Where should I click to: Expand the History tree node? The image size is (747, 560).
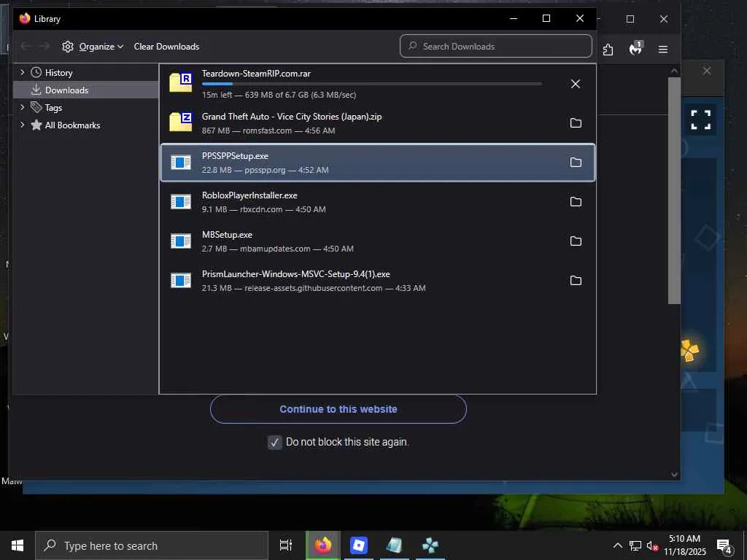[x=22, y=72]
